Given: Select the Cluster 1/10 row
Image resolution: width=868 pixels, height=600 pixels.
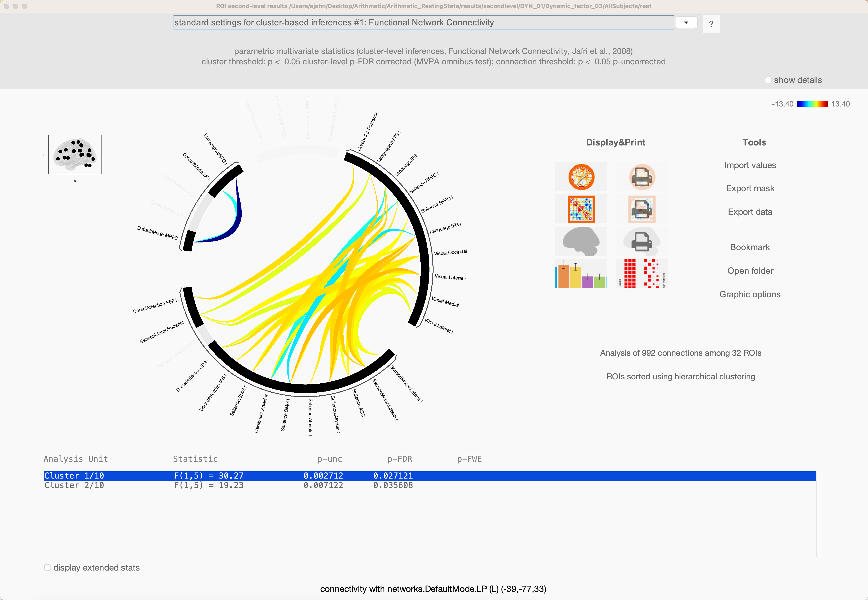Looking at the screenshot, I should point(430,476).
